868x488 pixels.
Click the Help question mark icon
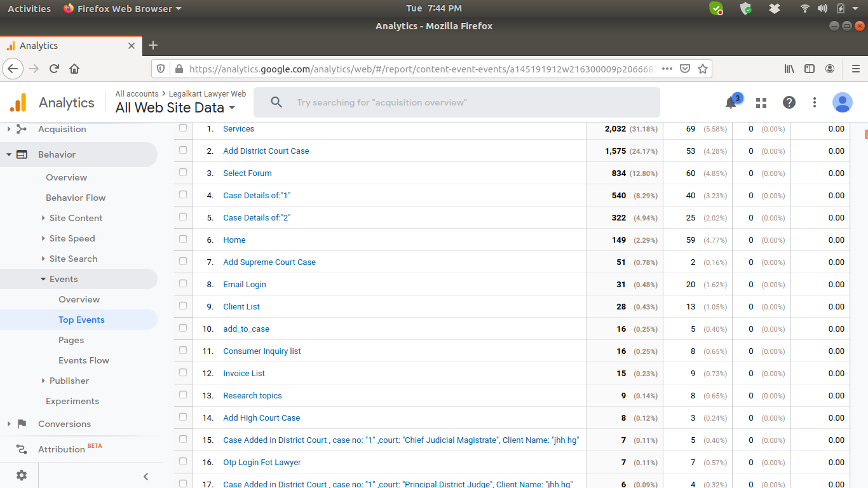tap(789, 102)
